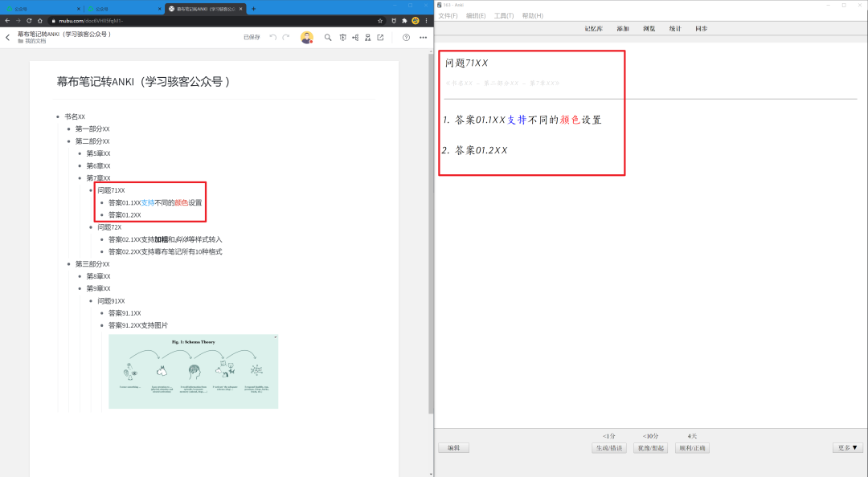Select the 第6章XX outline item
This screenshot has height=477, width=868.
(98, 166)
